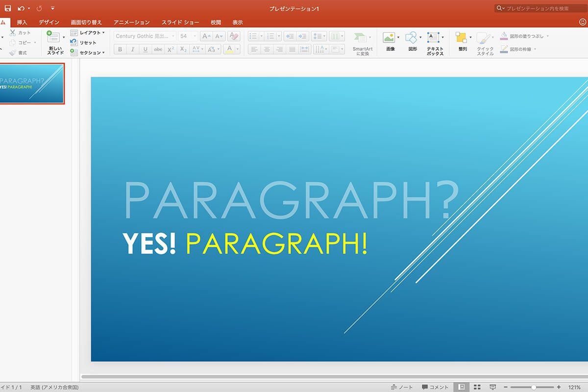588x392 pixels.
Task: Click the Text Box (テキストボックス) icon
Action: pyautogui.click(x=434, y=38)
